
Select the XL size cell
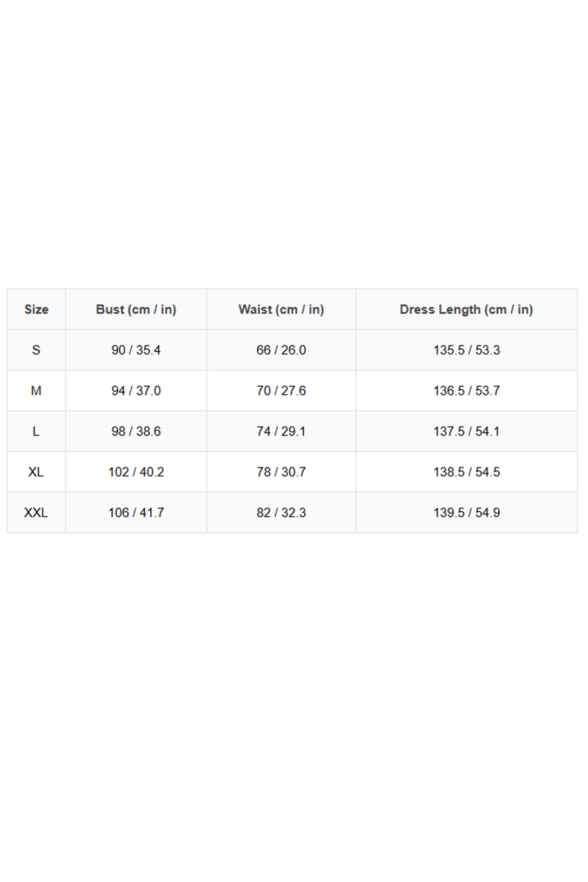pyautogui.click(x=36, y=472)
